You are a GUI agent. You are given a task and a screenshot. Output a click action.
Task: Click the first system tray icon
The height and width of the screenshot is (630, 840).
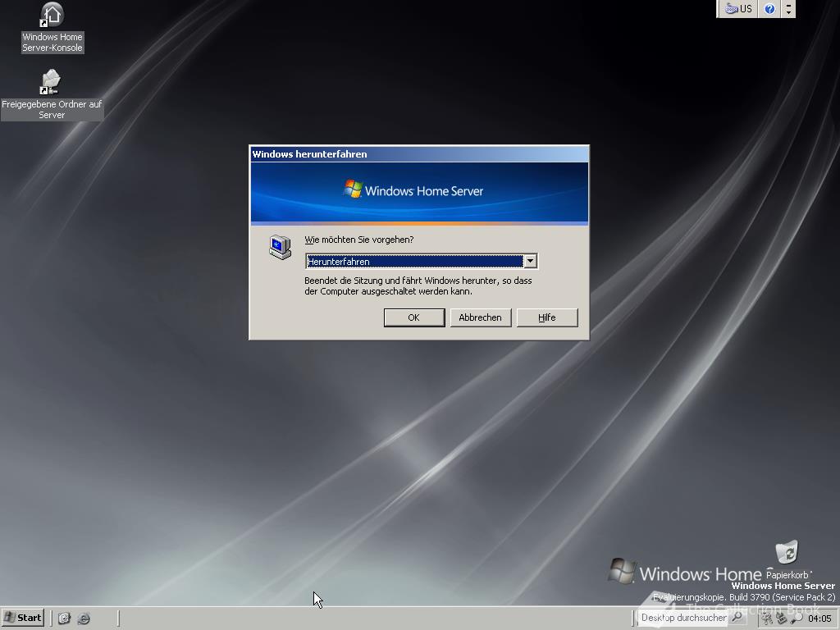point(768,619)
